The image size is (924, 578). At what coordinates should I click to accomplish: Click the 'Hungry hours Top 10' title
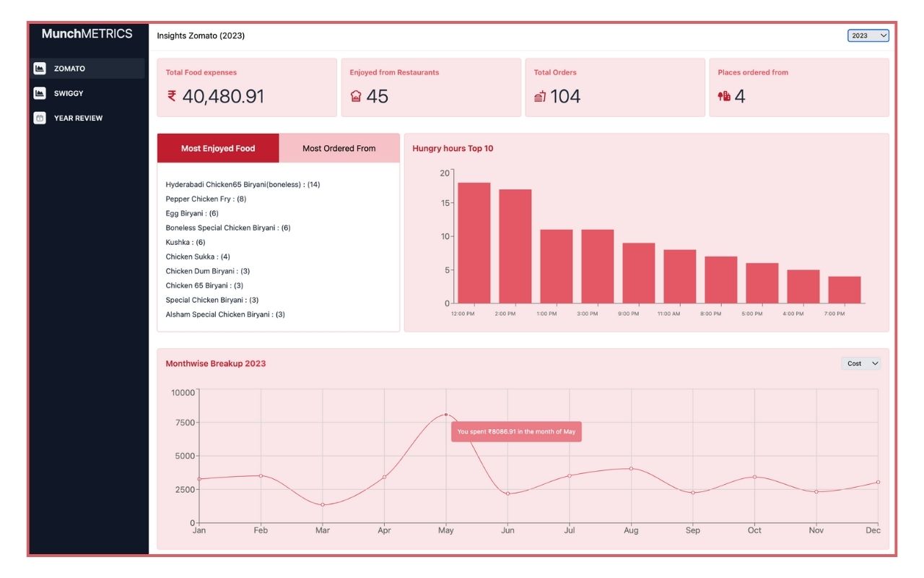click(453, 148)
